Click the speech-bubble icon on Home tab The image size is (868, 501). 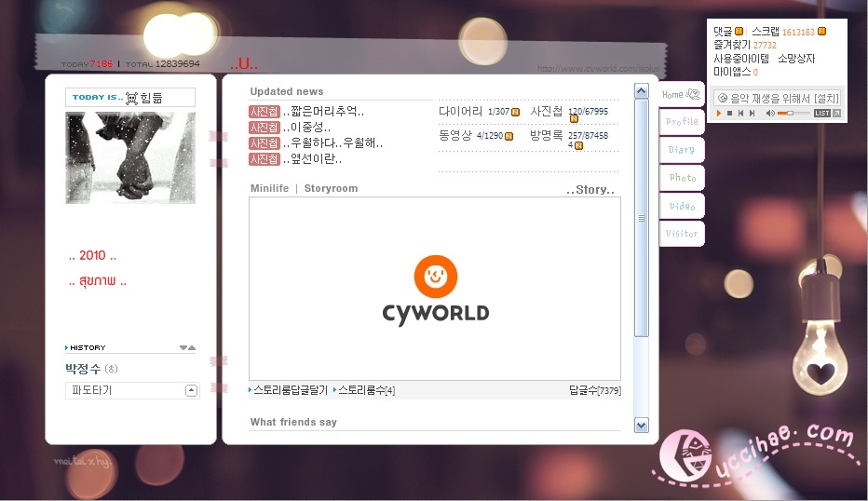(x=693, y=93)
